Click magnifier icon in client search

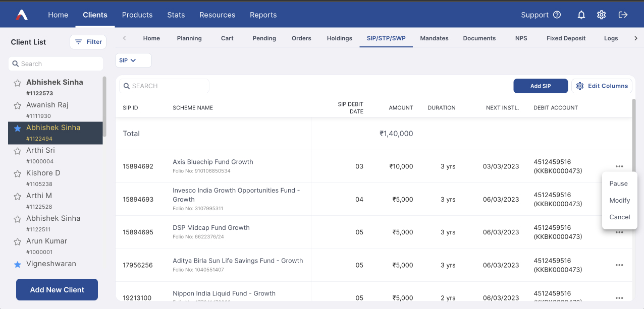tap(16, 64)
